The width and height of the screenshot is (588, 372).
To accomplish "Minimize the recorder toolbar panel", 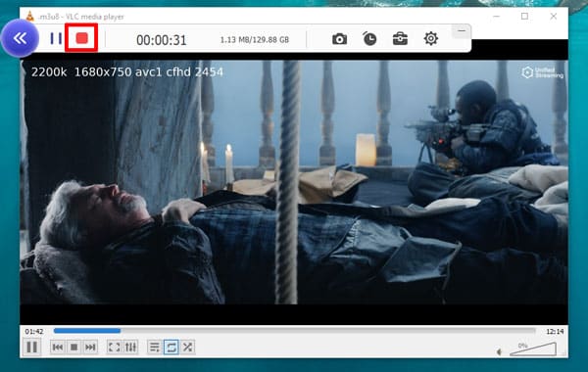I will tap(462, 31).
